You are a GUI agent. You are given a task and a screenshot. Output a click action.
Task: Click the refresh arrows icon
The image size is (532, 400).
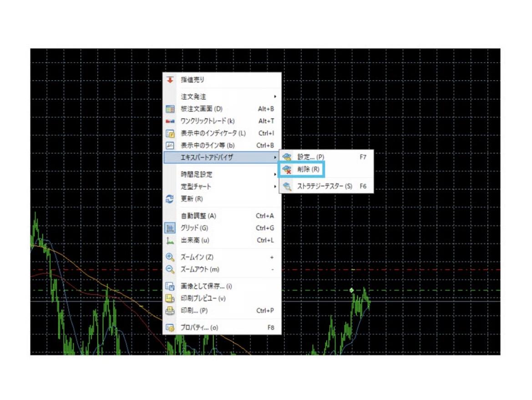coord(170,199)
